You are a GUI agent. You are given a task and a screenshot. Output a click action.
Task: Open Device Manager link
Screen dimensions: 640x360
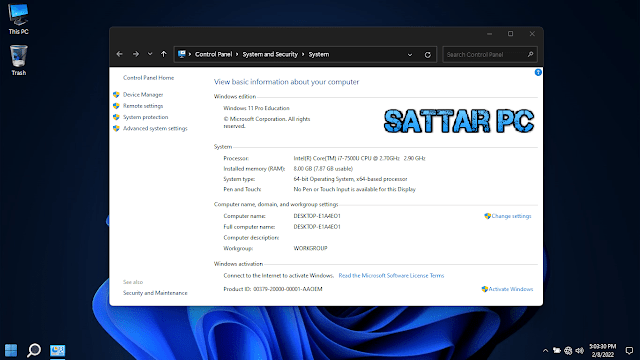pyautogui.click(x=143, y=95)
